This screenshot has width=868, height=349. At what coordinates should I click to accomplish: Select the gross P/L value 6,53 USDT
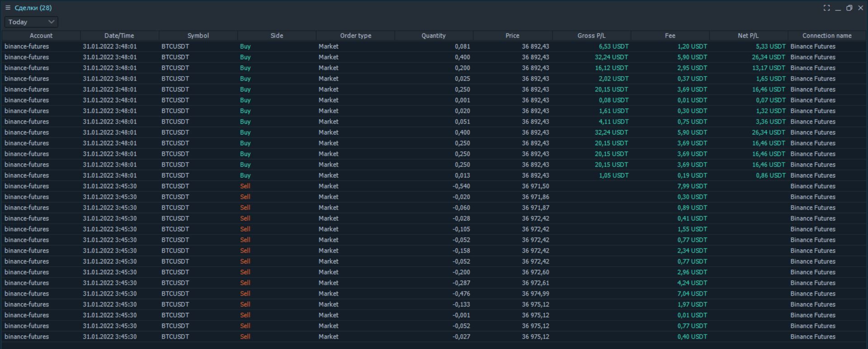pyautogui.click(x=613, y=46)
